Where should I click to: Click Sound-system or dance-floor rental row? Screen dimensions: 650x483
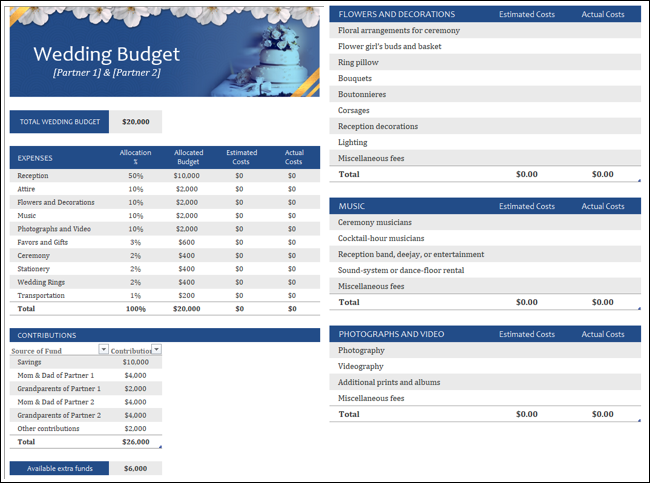tap(485, 270)
